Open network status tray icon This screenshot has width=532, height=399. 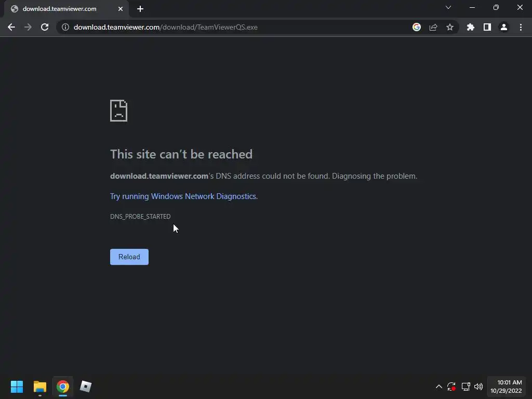coord(465,387)
